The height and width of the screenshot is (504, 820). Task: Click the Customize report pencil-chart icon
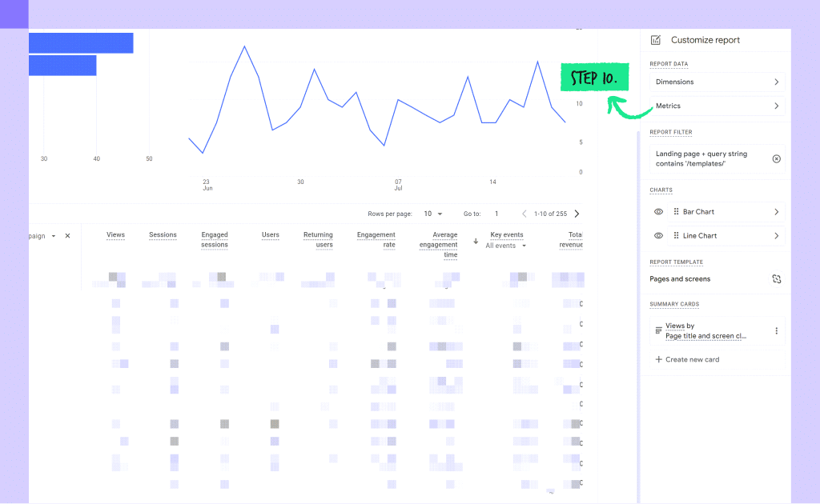[x=655, y=40]
